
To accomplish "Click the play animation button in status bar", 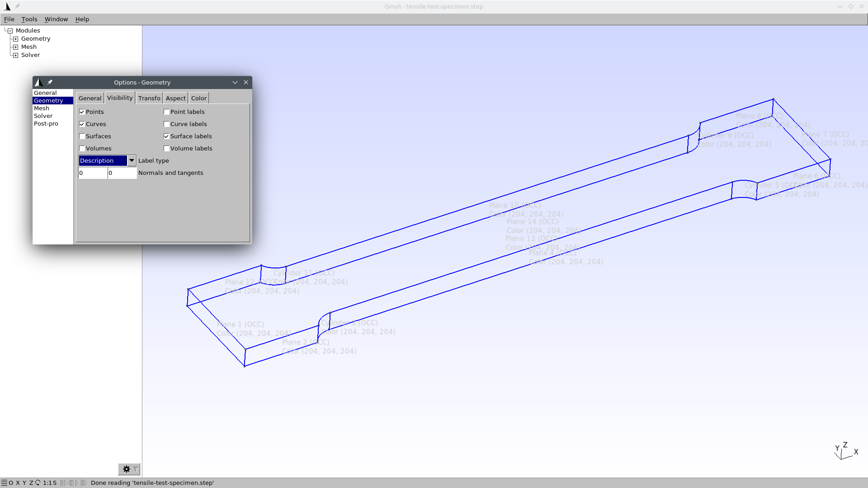I will point(77,483).
